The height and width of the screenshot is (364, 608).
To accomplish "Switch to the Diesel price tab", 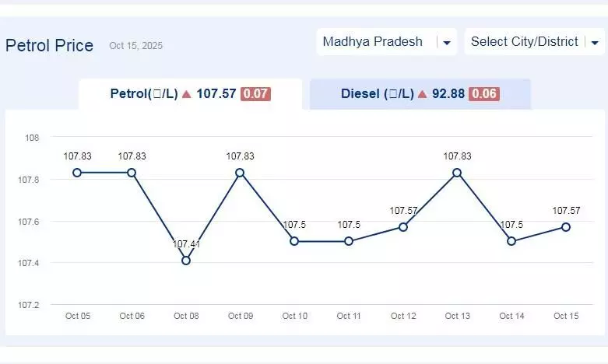I will 420,94.
